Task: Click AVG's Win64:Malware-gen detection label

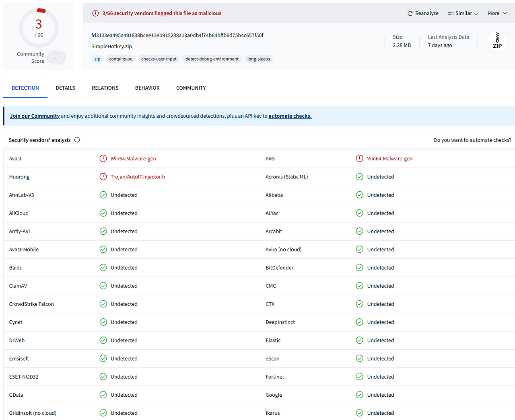Action: 390,159
